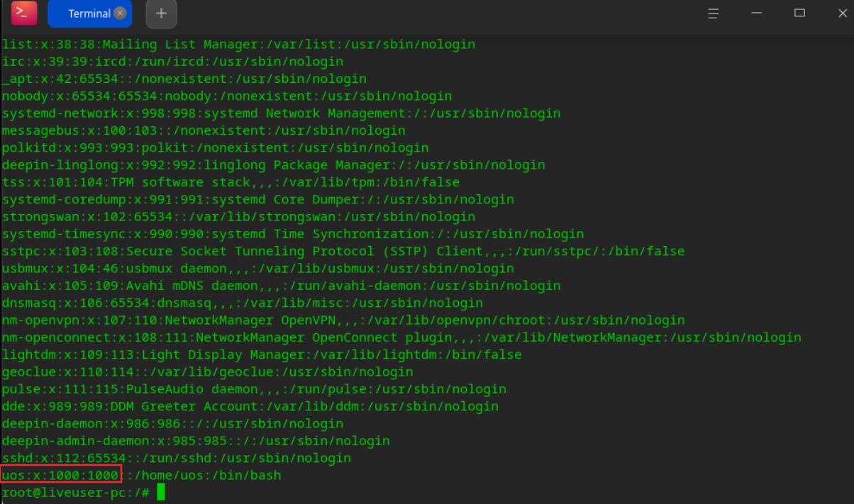Viewport: 854px width, 504px height.
Task: Click the lightdm Light Display Manager line
Action: [261, 354]
